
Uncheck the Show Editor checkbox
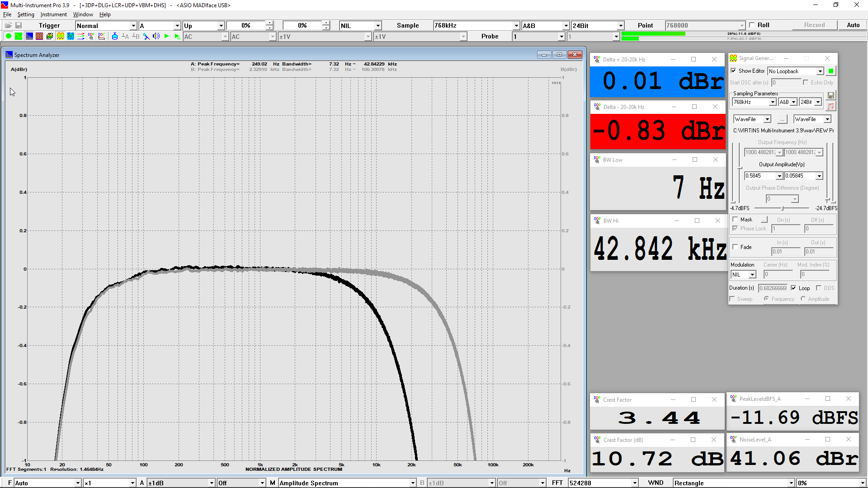tap(733, 71)
